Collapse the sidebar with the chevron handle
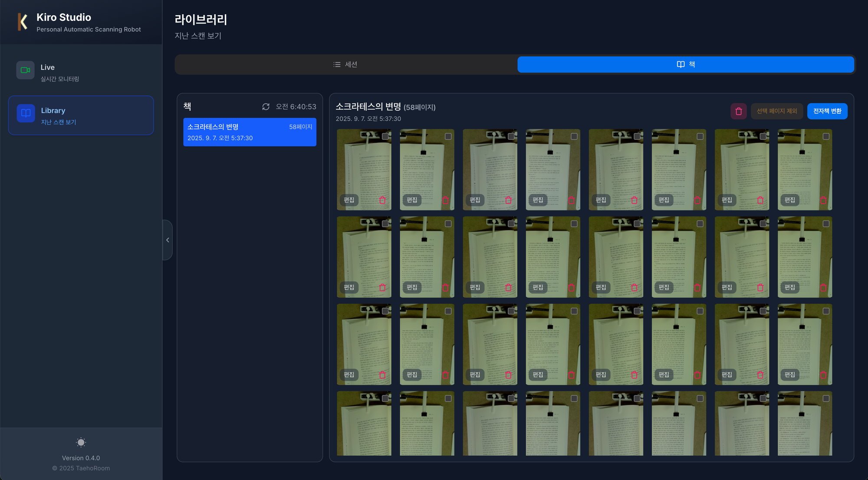 tap(168, 240)
